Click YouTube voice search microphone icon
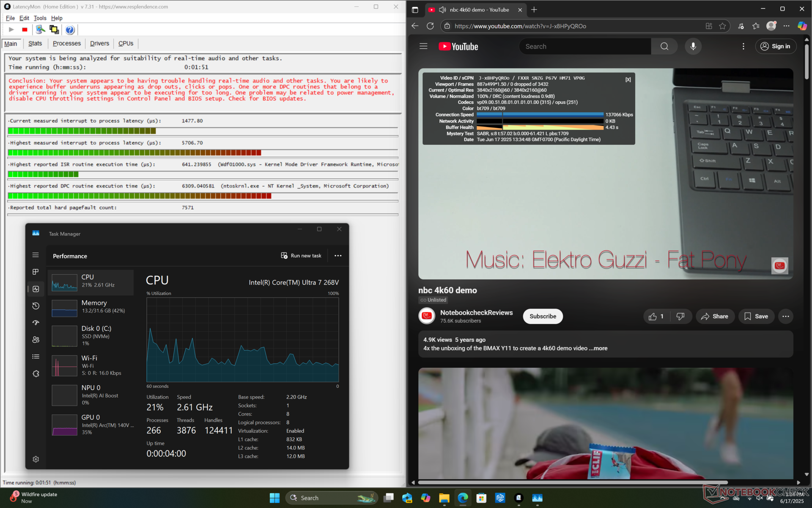The height and width of the screenshot is (508, 812). click(693, 47)
